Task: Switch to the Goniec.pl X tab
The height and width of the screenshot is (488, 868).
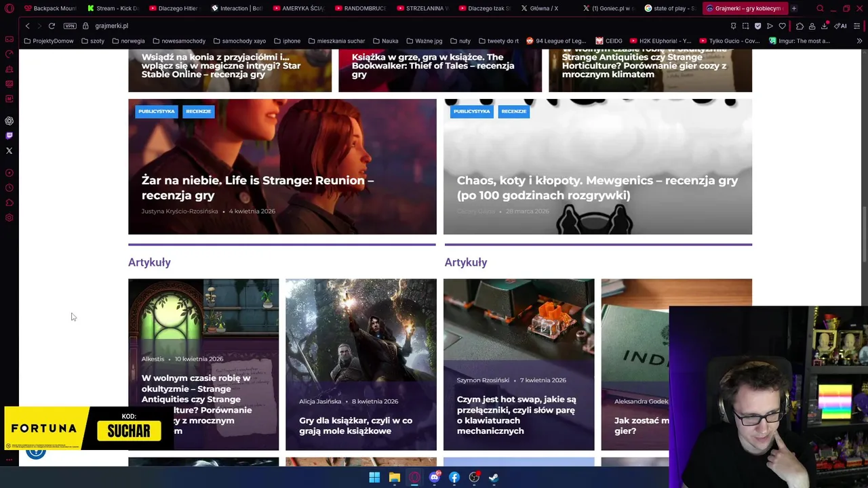Action: (x=608, y=8)
